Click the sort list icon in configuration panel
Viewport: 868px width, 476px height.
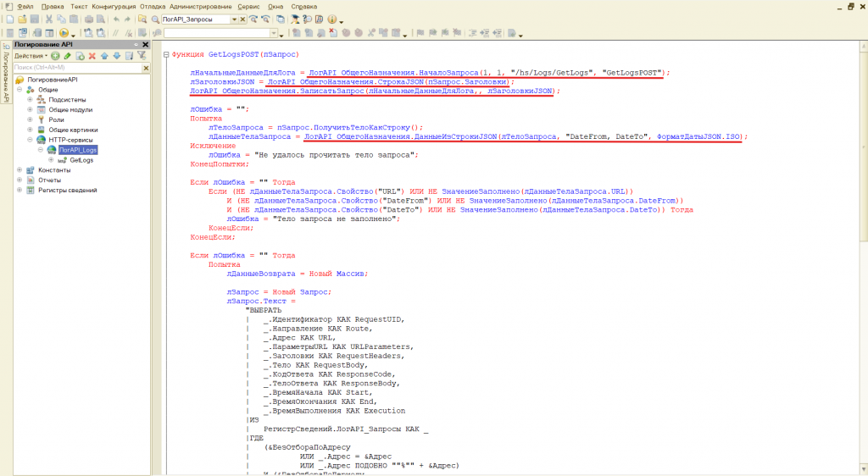pyautogui.click(x=129, y=56)
